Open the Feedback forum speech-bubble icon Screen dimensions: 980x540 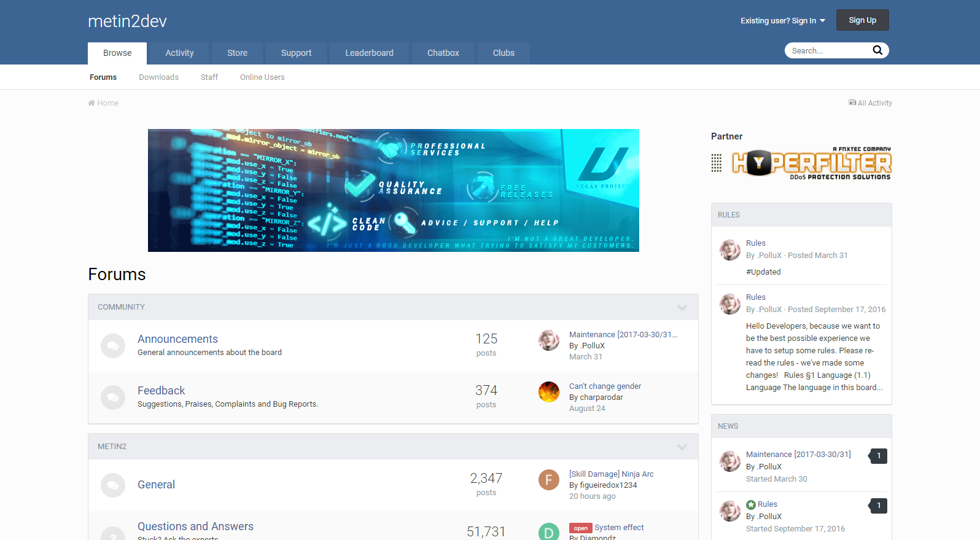pyautogui.click(x=113, y=397)
